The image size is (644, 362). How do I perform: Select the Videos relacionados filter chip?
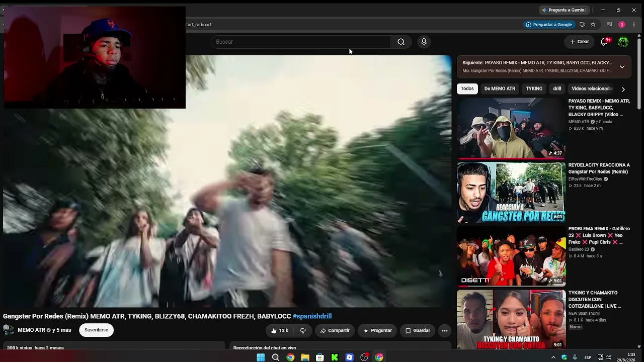[592, 88]
